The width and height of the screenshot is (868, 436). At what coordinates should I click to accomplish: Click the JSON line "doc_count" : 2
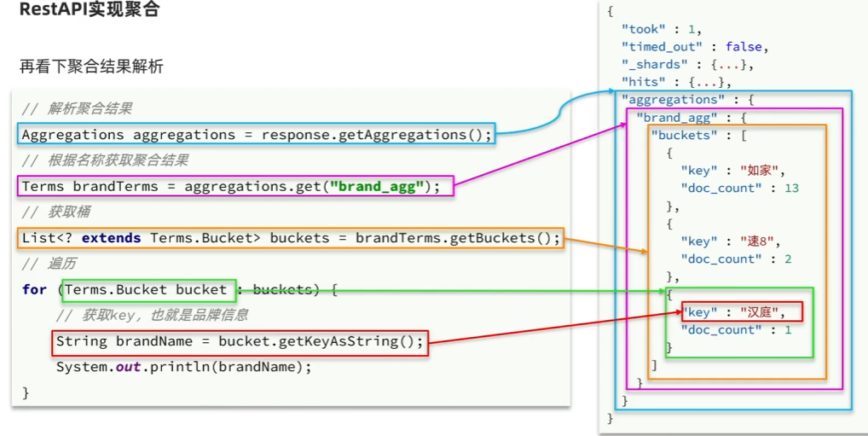coord(736,259)
